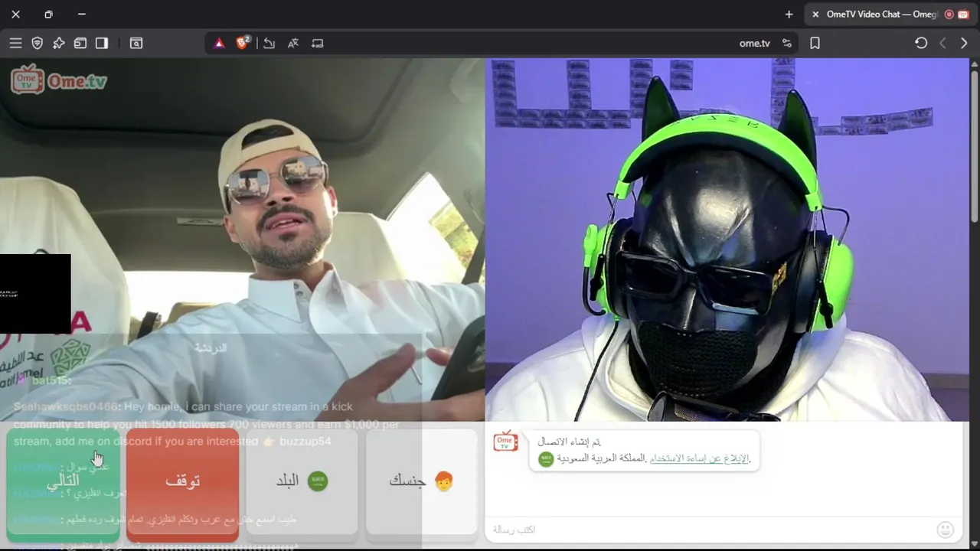Click the tab search icon in toolbar

[x=136, y=44]
